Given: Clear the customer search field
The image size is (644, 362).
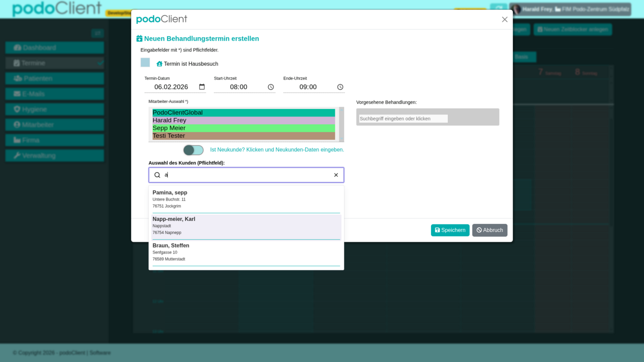Looking at the screenshot, I should [x=336, y=175].
